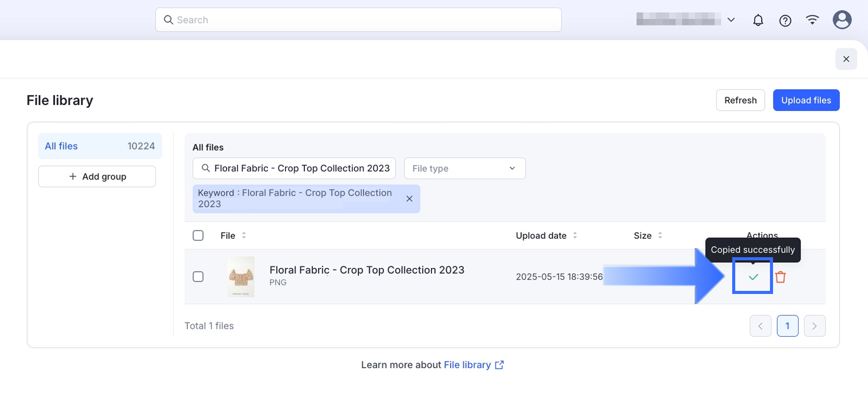Screen dimensions: 868x395
Task: Expand the account name dropdown
Action: tap(731, 20)
